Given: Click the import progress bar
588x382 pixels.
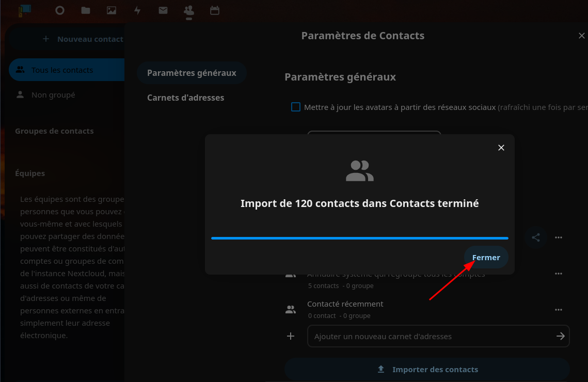Looking at the screenshot, I should 359,238.
